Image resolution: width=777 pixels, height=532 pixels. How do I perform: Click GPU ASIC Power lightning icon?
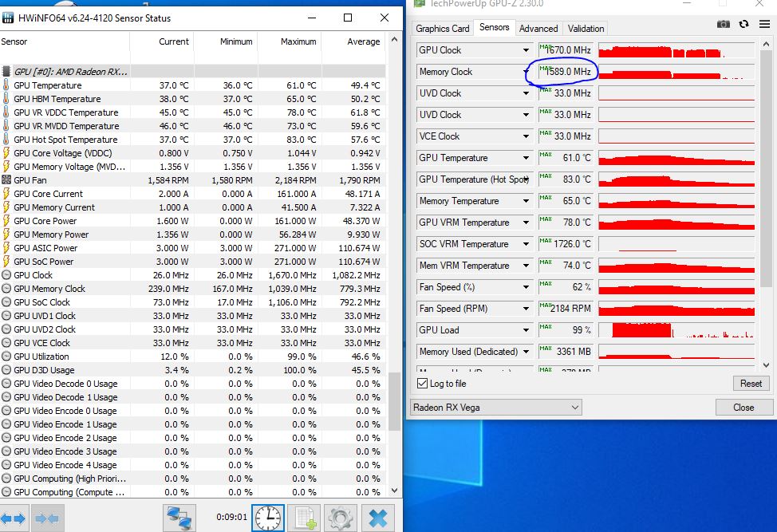6,248
